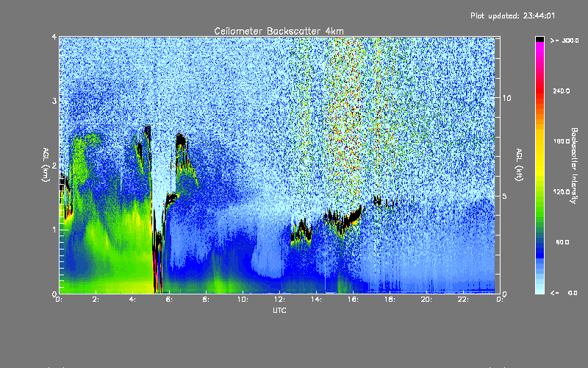Viewport: 588px width, 368px height.
Task: Click the "<= 0.0" colorbar label
Action: pyautogui.click(x=564, y=292)
